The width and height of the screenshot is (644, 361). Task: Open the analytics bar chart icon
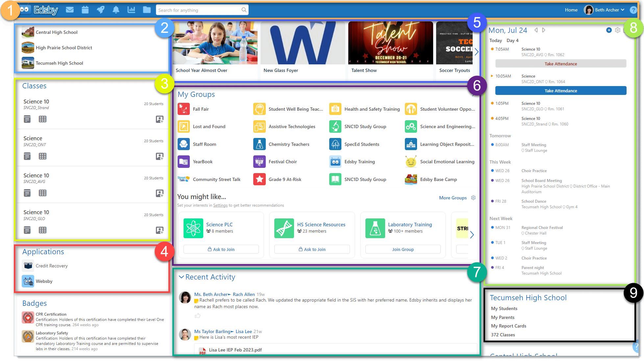click(x=131, y=10)
